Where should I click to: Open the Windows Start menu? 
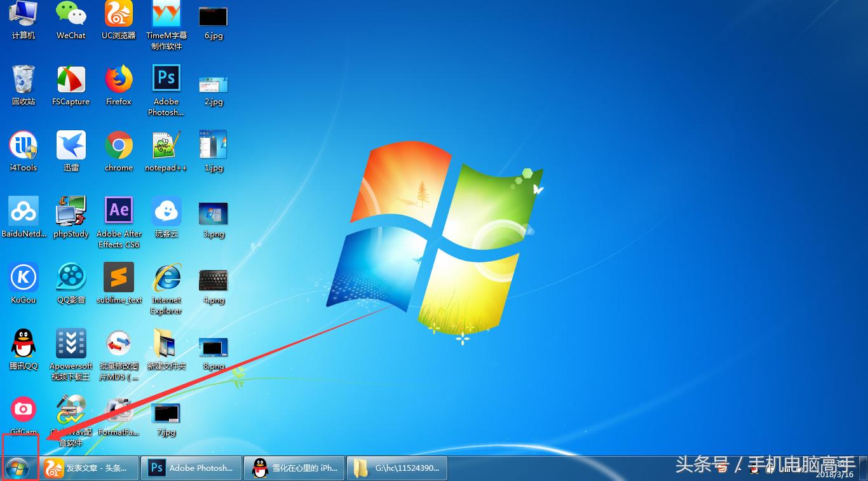pos(17,468)
